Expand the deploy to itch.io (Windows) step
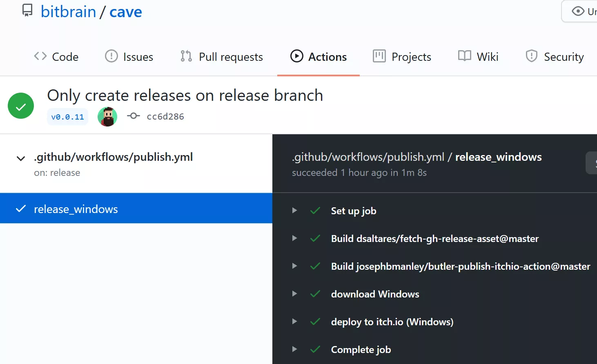Screen dimensions: 597x364 [x=294, y=322]
